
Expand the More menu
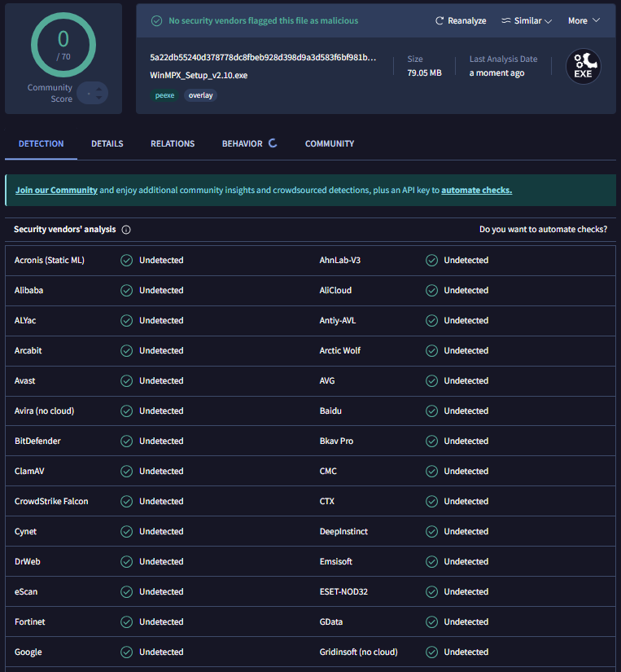584,20
